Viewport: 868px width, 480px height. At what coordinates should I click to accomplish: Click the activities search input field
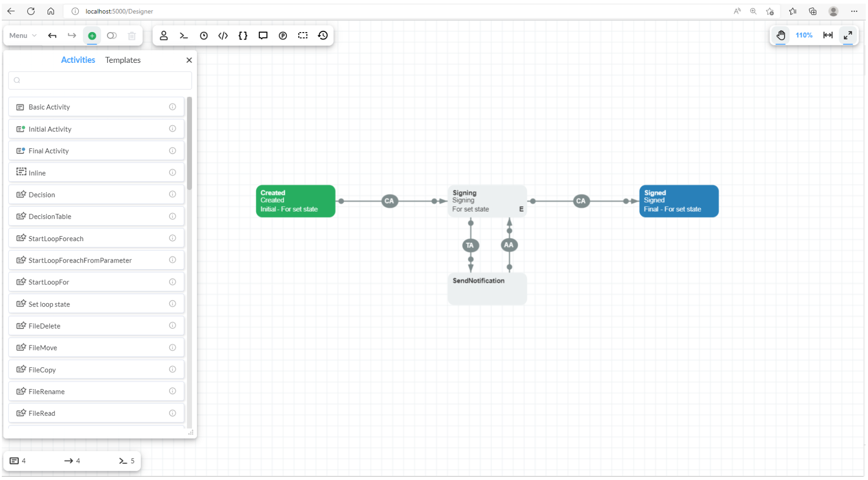100,81
